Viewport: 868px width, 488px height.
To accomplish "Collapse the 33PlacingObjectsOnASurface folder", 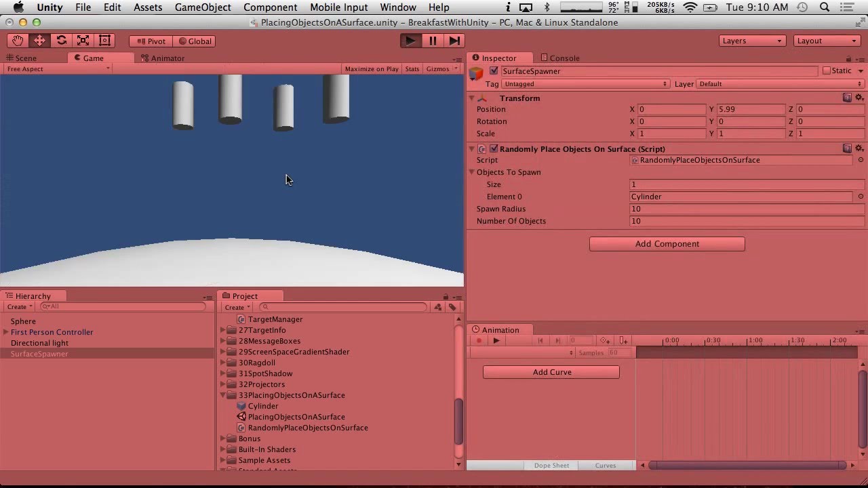I will click(x=223, y=395).
